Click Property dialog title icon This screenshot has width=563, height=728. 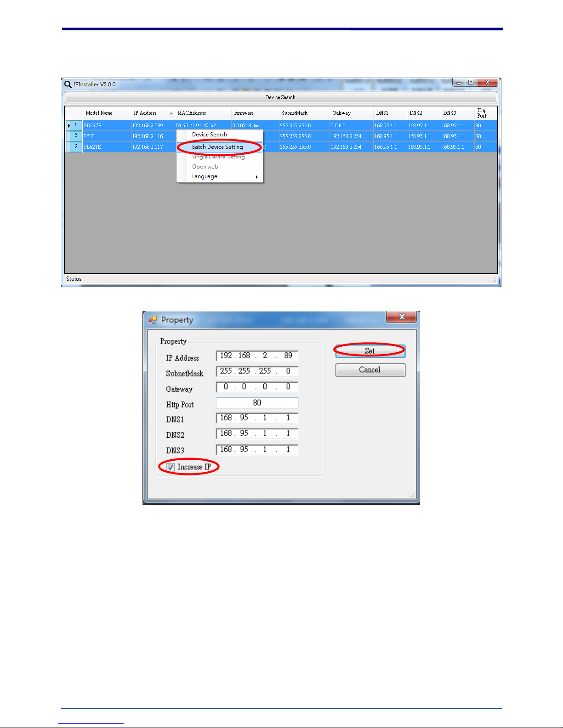click(153, 320)
